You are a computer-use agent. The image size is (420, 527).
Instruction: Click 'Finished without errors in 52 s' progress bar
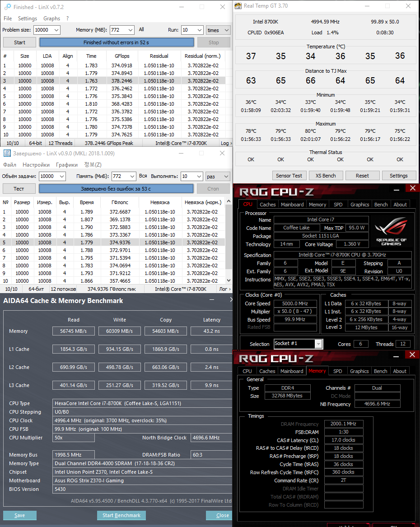116,42
